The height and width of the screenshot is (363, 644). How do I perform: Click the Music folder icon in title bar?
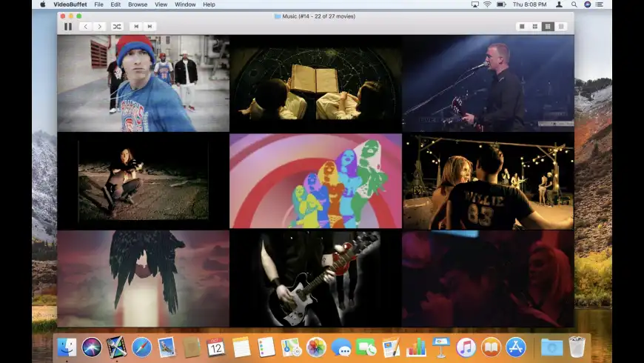pyautogui.click(x=278, y=16)
